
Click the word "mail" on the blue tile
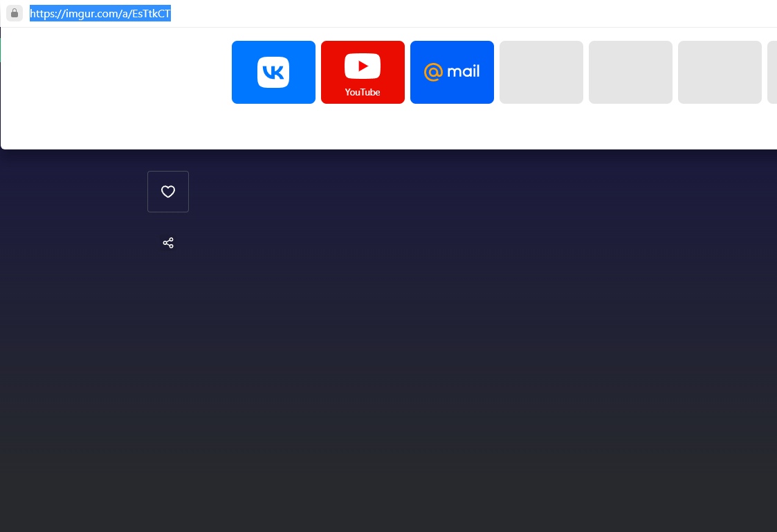coord(464,71)
